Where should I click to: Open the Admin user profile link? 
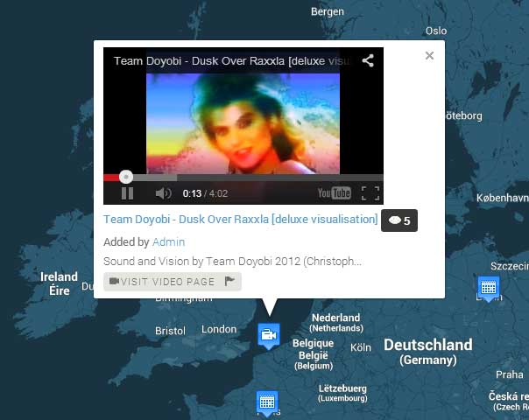click(x=169, y=242)
